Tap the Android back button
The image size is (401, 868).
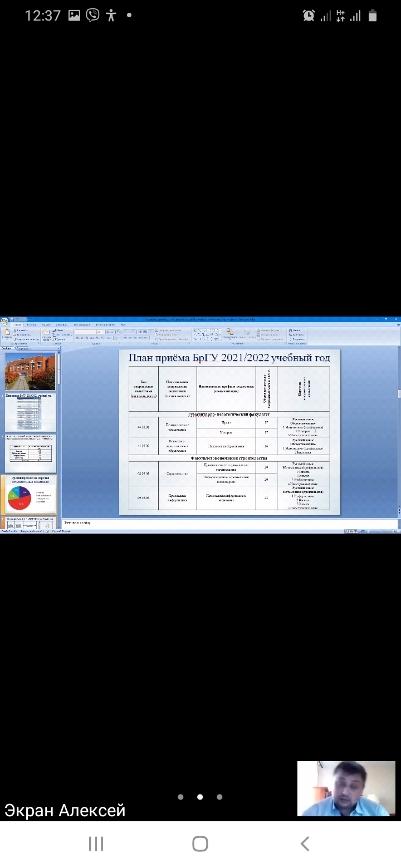305,844
